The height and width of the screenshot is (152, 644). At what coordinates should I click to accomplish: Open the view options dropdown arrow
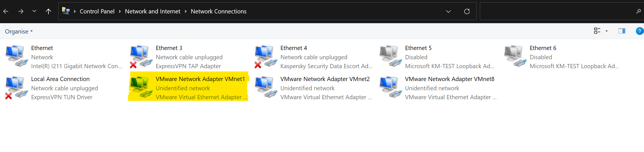coord(606,31)
